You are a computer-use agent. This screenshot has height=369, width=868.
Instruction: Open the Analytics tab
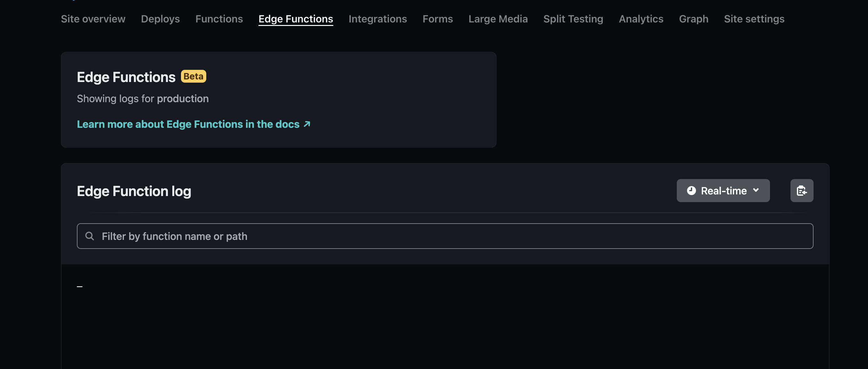[x=641, y=19]
